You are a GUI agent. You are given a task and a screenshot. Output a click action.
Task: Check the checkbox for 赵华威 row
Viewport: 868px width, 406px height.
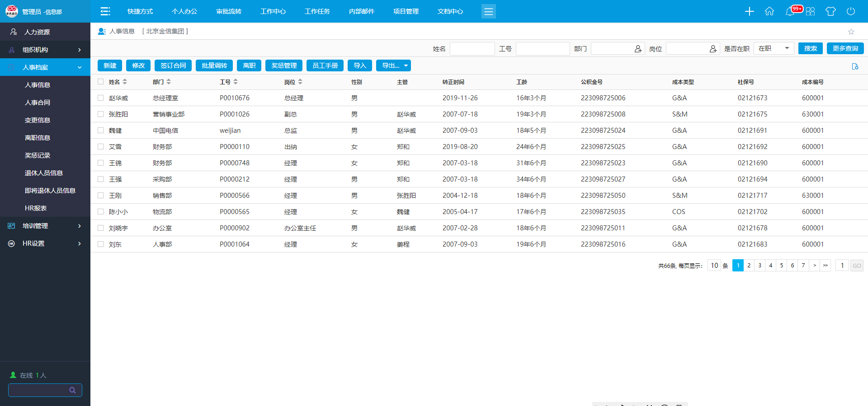101,98
